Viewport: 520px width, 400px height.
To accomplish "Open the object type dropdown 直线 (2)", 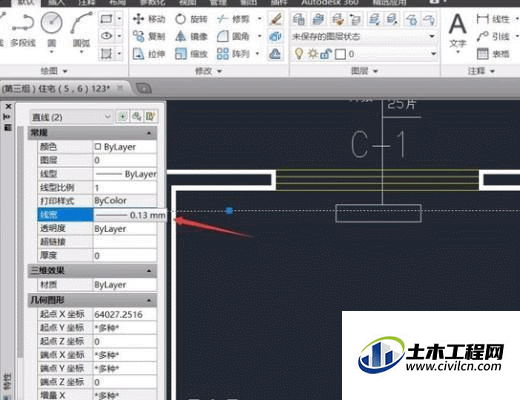I will point(71,117).
